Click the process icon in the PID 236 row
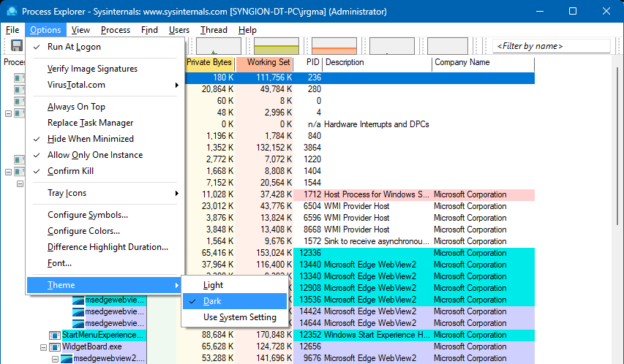The height and width of the screenshot is (364, 624). [19, 77]
